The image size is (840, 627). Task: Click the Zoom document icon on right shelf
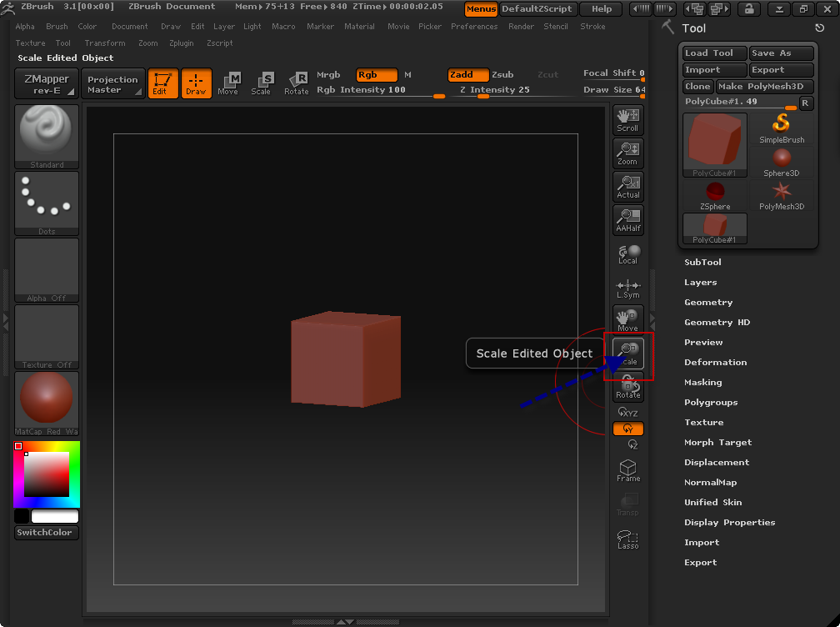point(627,153)
